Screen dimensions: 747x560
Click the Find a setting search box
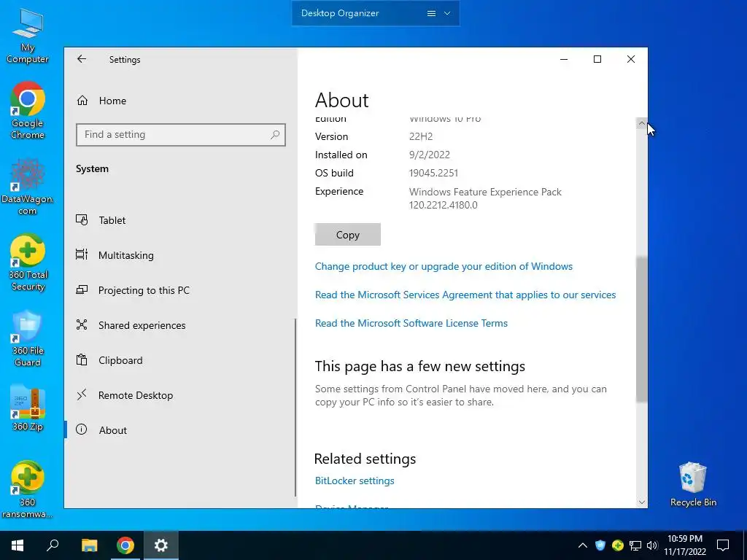point(181,135)
